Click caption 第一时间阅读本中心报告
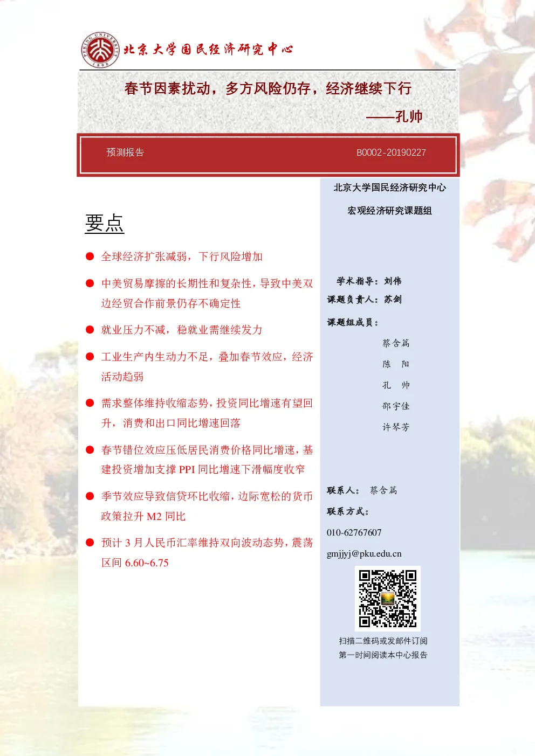This screenshot has width=535, height=756. (x=383, y=655)
